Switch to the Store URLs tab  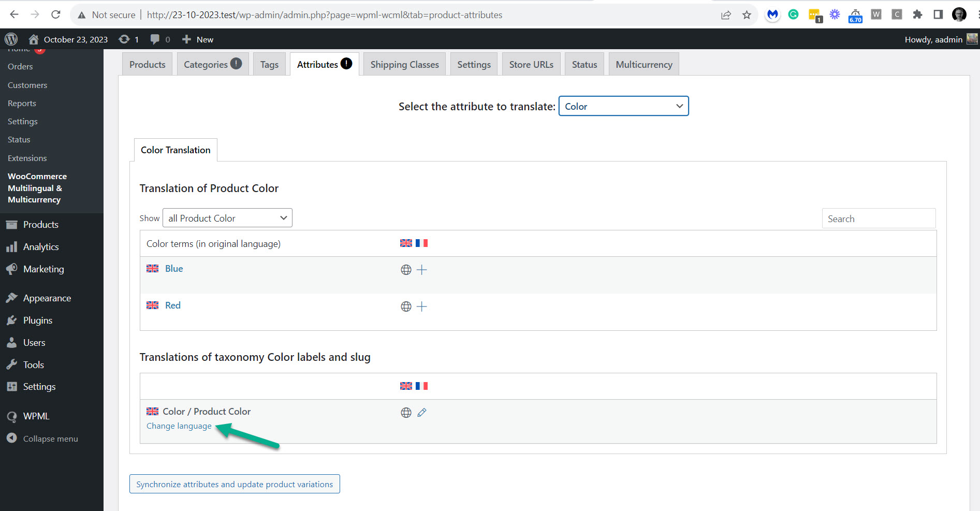(x=531, y=64)
